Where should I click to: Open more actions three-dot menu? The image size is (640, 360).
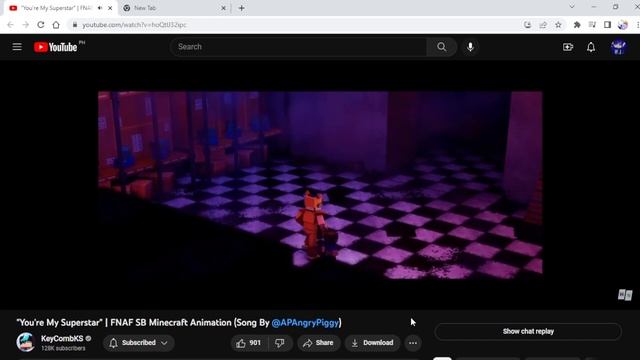pos(413,343)
